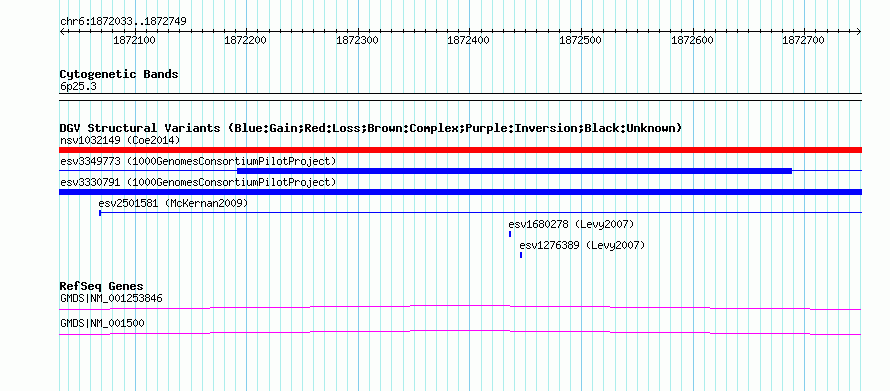
Task: Click the red nsv1032149 loss variant bar
Action: [460, 150]
